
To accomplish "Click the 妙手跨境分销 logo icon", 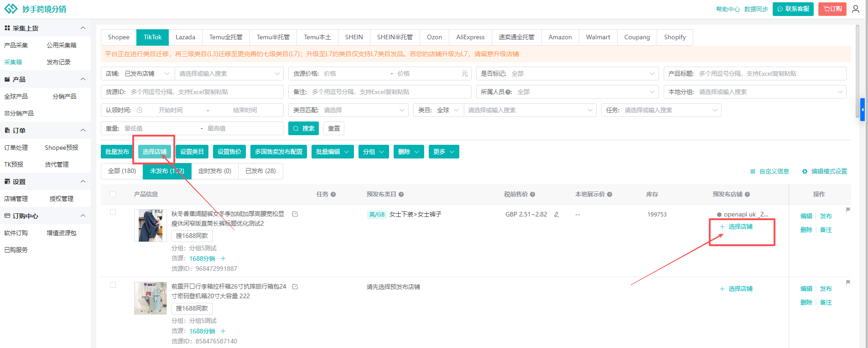I will 10,9.
